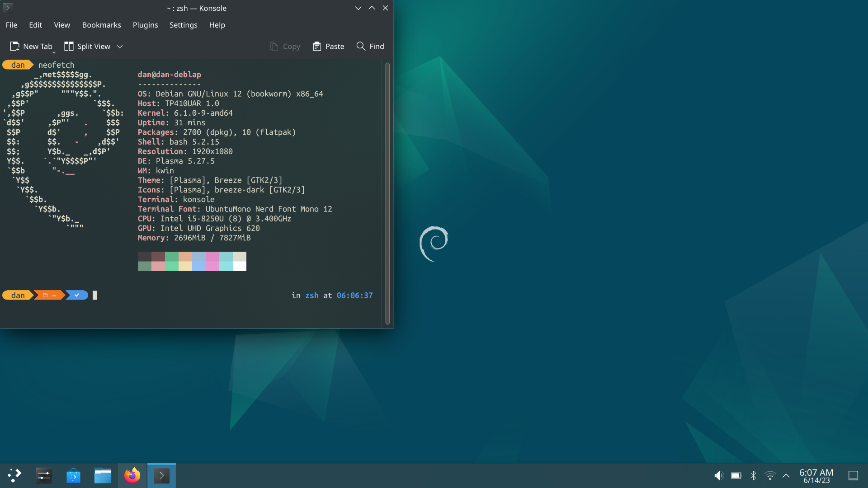Image resolution: width=868 pixels, height=488 pixels.
Task: Open the Help menu
Action: coord(217,25)
